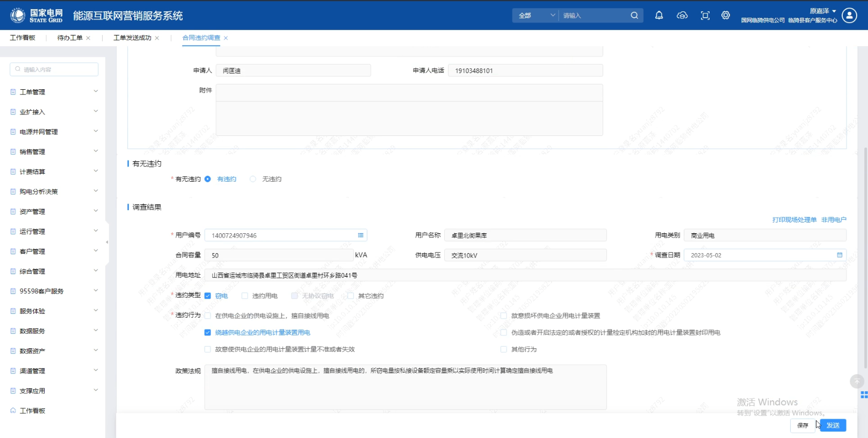Click the sidebar search input field

[x=54, y=69]
